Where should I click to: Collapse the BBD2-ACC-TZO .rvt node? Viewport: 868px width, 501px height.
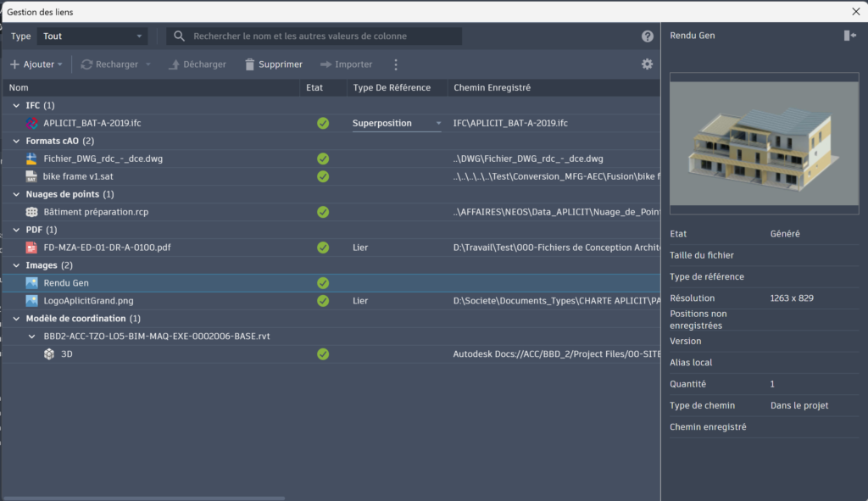[31, 336]
